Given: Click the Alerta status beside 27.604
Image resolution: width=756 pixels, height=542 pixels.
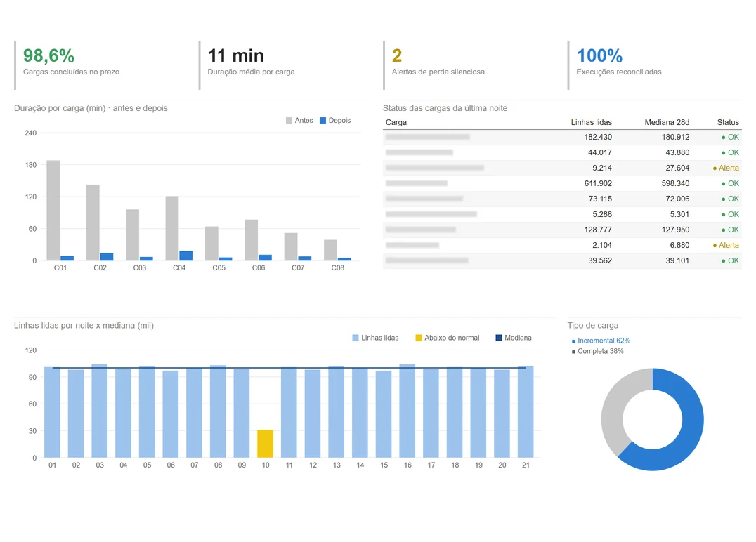Looking at the screenshot, I should (x=726, y=168).
